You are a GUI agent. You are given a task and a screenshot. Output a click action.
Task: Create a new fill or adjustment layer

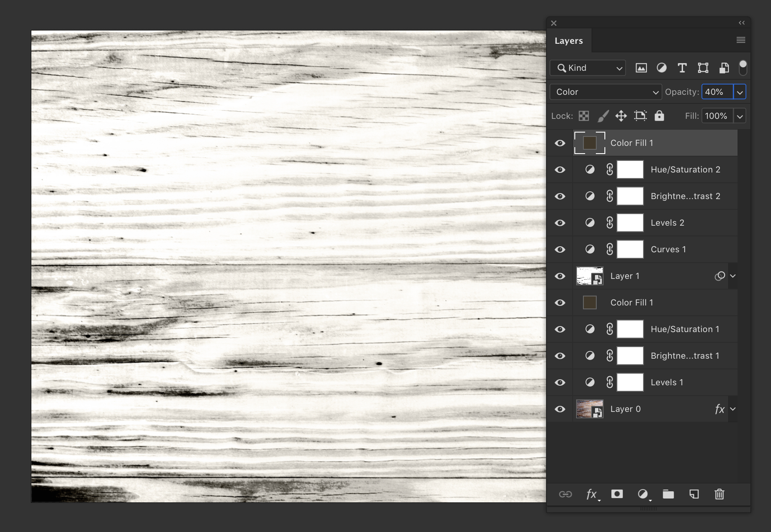tap(644, 494)
